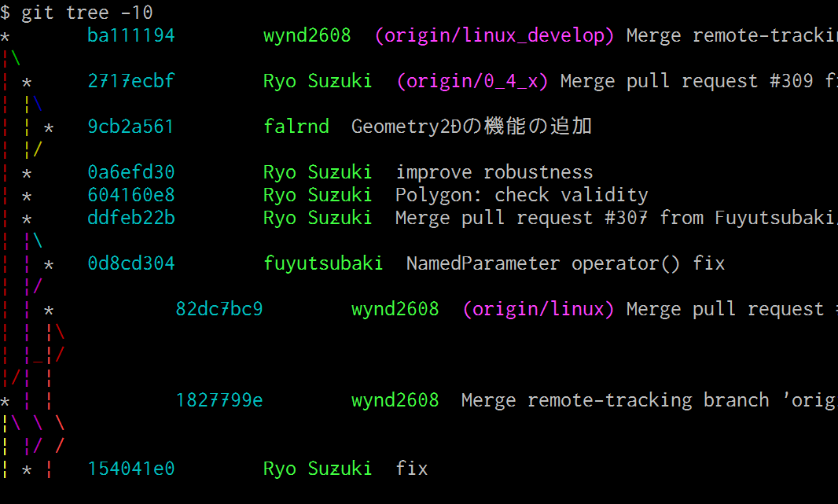Select the commit hash 2717ecbf
This screenshot has width=838, height=504.
click(130, 81)
